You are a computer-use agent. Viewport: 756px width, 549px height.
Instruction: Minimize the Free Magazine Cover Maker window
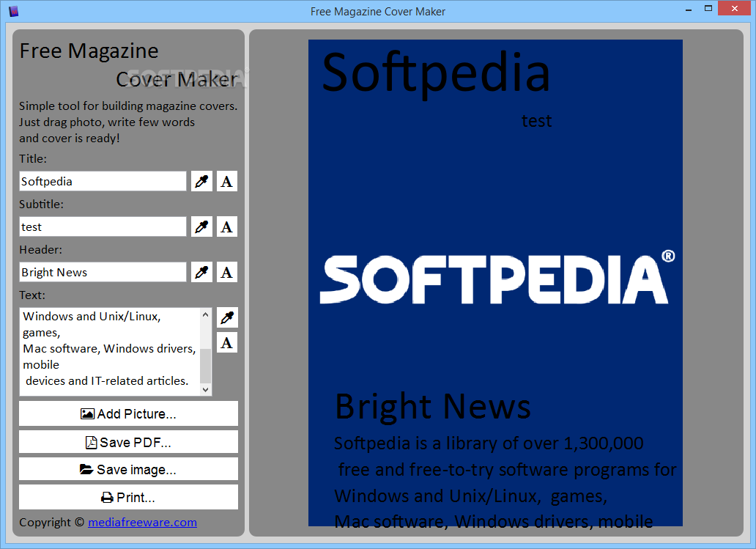coord(689,10)
